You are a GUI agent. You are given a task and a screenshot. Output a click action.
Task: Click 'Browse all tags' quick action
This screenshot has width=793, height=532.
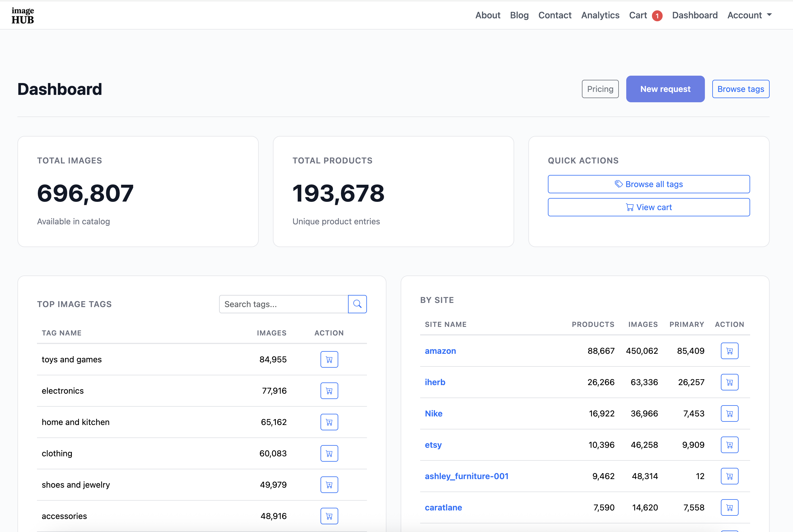pyautogui.click(x=648, y=184)
